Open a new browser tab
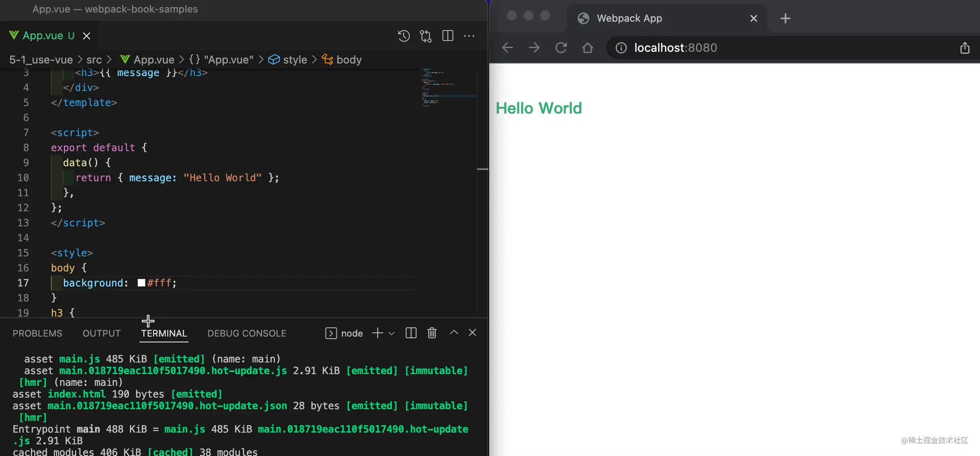 (785, 18)
